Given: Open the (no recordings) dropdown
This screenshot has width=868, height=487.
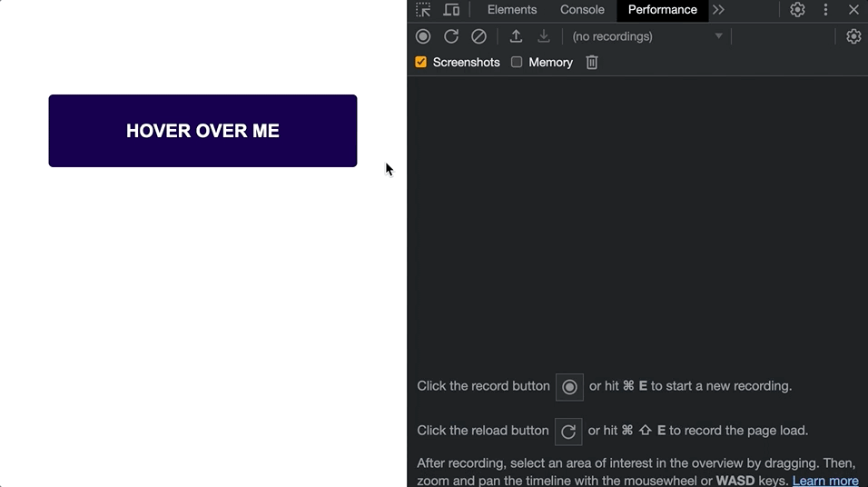Looking at the screenshot, I should [646, 36].
